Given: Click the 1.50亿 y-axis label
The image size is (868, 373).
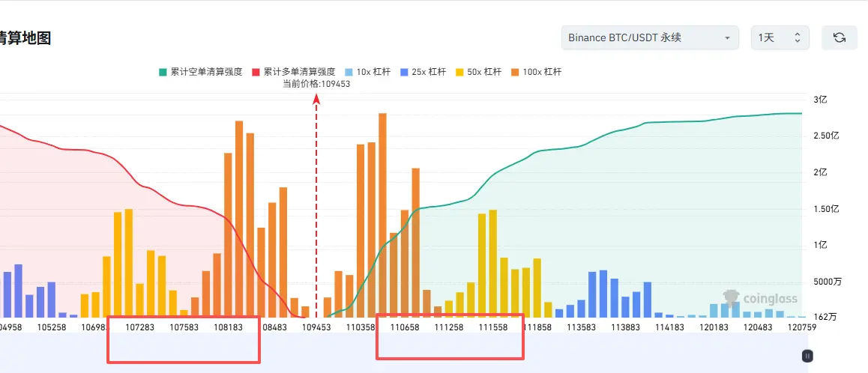Looking at the screenshot, I should tap(827, 209).
